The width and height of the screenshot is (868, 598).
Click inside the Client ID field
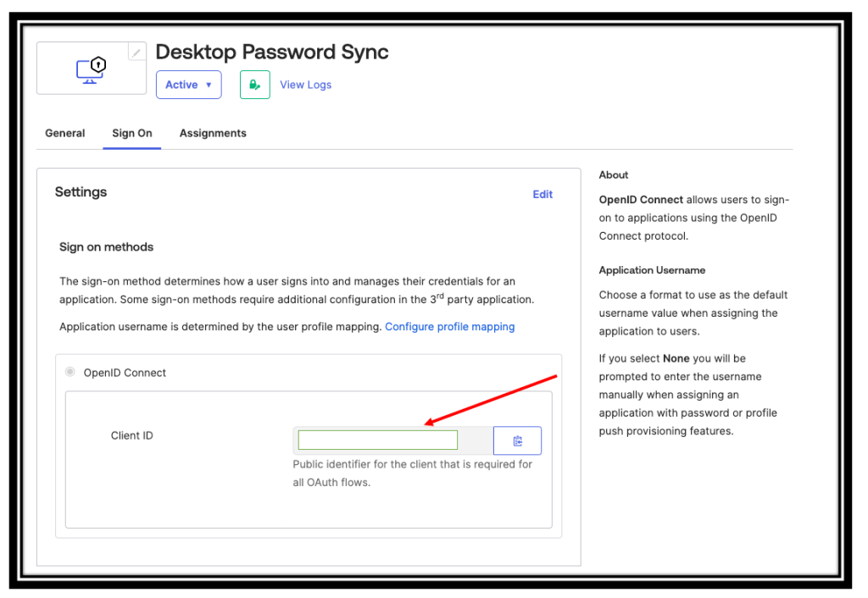pyautogui.click(x=377, y=440)
